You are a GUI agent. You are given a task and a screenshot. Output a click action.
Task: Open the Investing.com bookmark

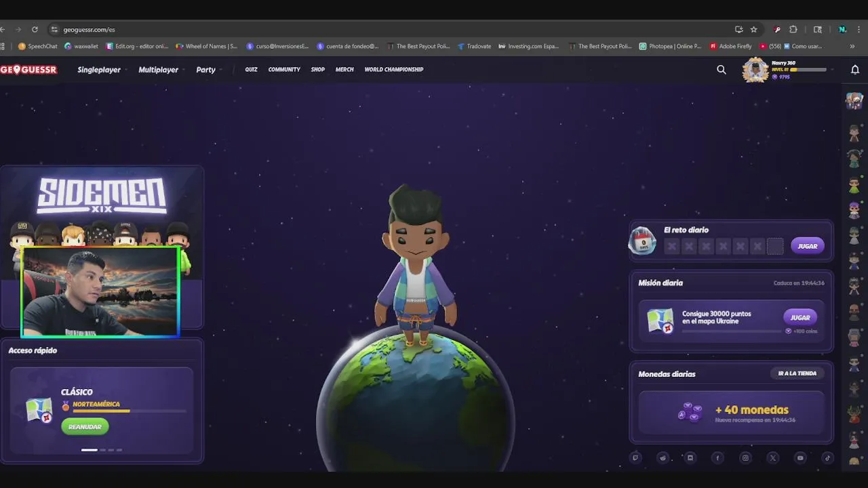pos(528,46)
